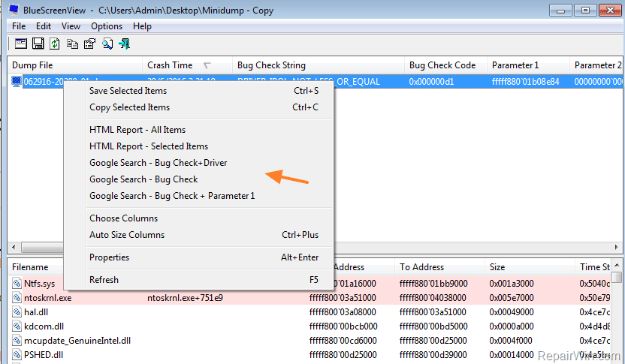Click the Refresh toolbar icon
The width and height of the screenshot is (625, 364).
55,44
